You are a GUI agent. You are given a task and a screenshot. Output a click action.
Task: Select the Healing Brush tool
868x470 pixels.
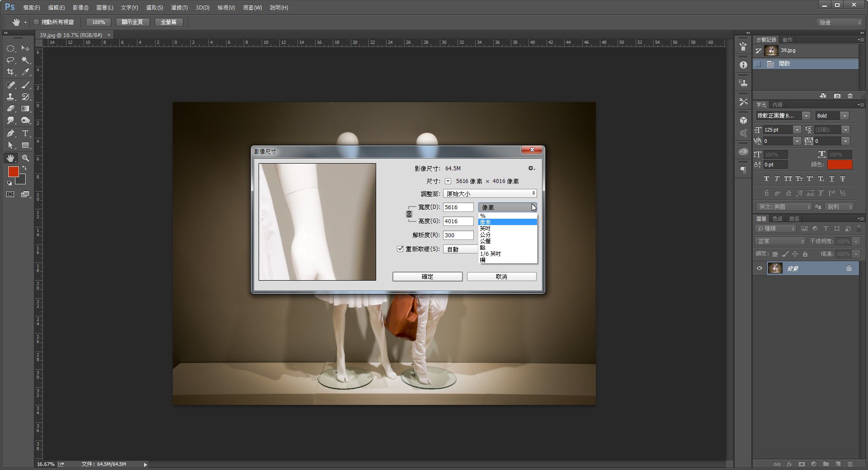[x=10, y=85]
